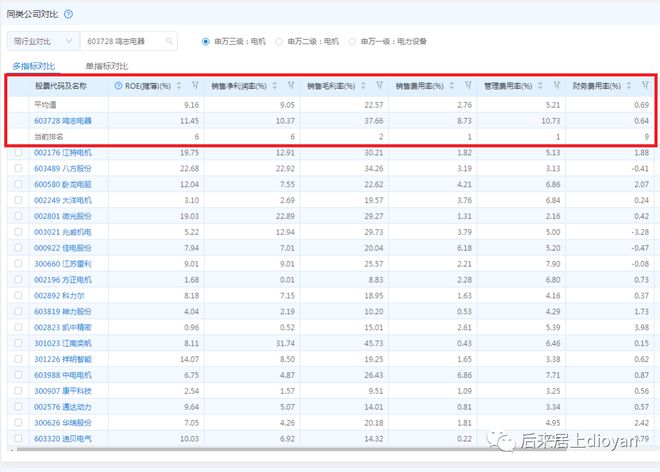This screenshot has height=472, width=660.
Task: Open the 002823 stock link
Action: click(63, 327)
